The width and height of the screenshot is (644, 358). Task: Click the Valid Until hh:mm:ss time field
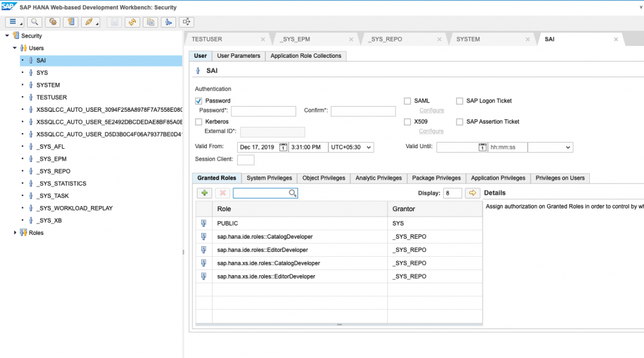[x=508, y=147]
